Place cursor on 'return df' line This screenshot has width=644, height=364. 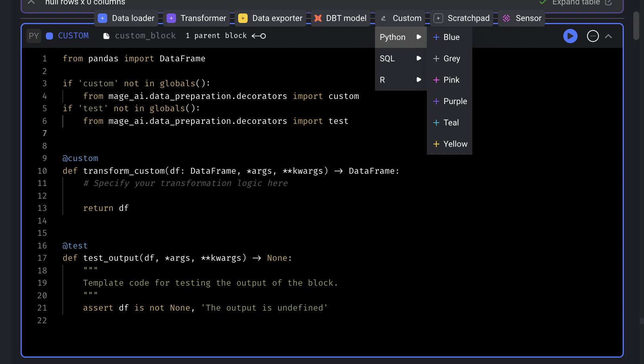[106, 208]
